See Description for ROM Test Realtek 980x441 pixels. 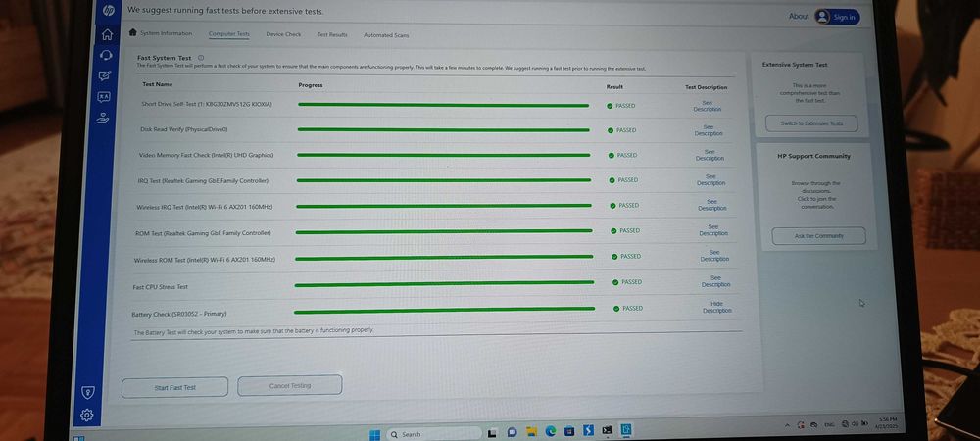713,230
